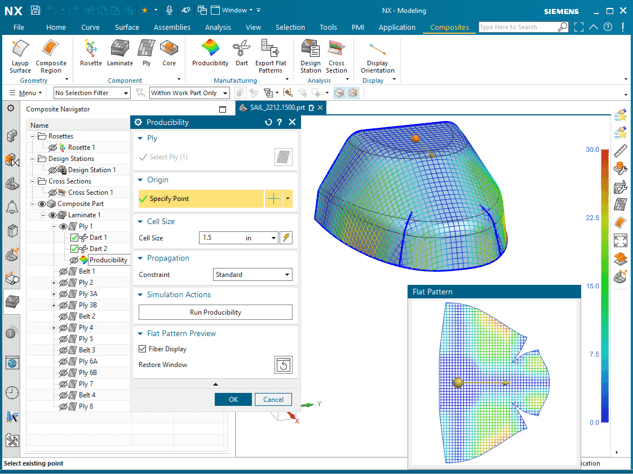Collapse the Rosettes folder

pos(32,136)
